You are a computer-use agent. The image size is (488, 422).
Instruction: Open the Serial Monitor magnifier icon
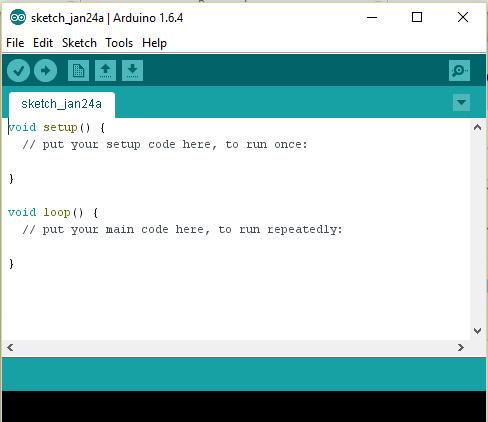point(459,70)
